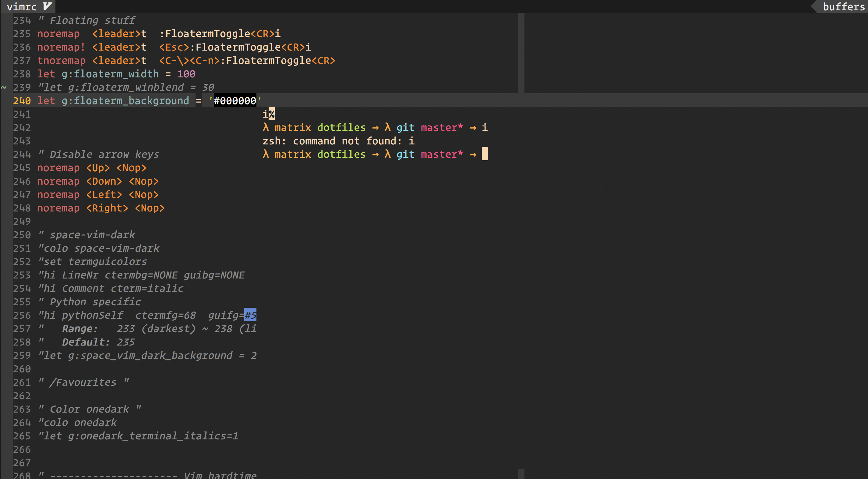
Task: Click the Vim logo icon on the vimrc tab
Action: pos(47,6)
